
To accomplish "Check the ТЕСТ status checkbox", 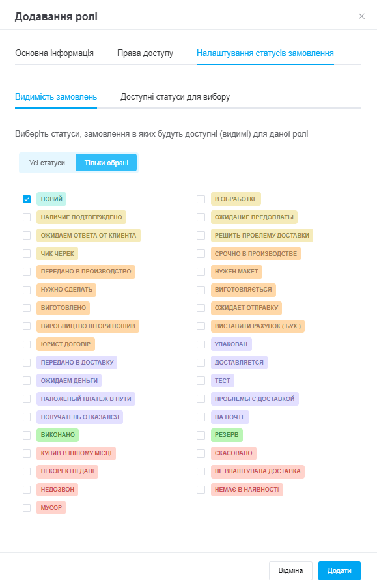I will coord(201,381).
